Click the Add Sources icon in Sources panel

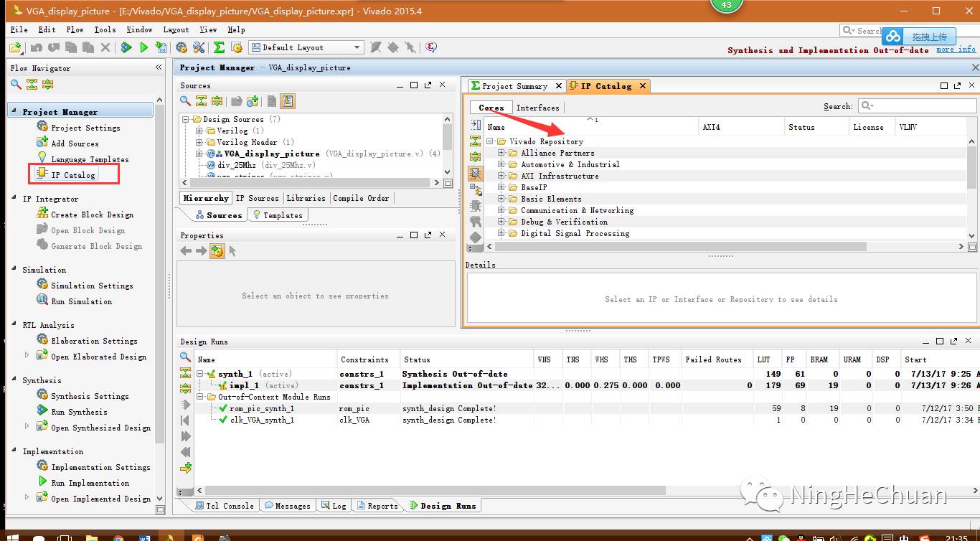(x=253, y=101)
